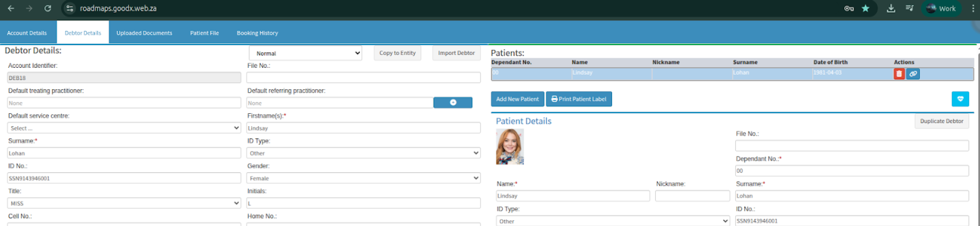Click the debtor File No. input

pyautogui.click(x=364, y=78)
